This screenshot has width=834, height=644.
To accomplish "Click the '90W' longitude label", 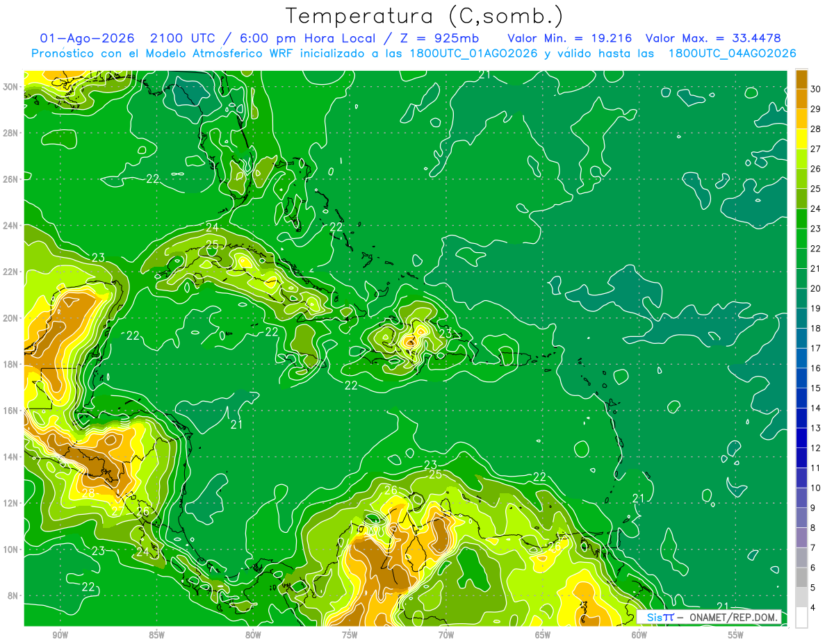I will (x=60, y=635).
